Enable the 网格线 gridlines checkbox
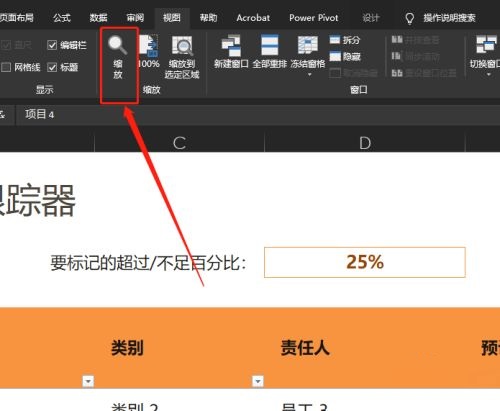Viewport: 500px width, 411px height. [x=6, y=67]
